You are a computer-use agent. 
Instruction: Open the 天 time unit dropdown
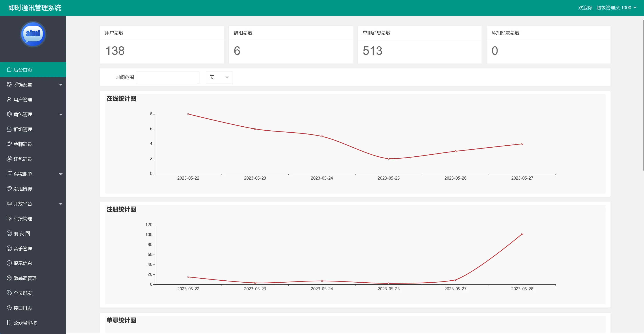point(219,77)
